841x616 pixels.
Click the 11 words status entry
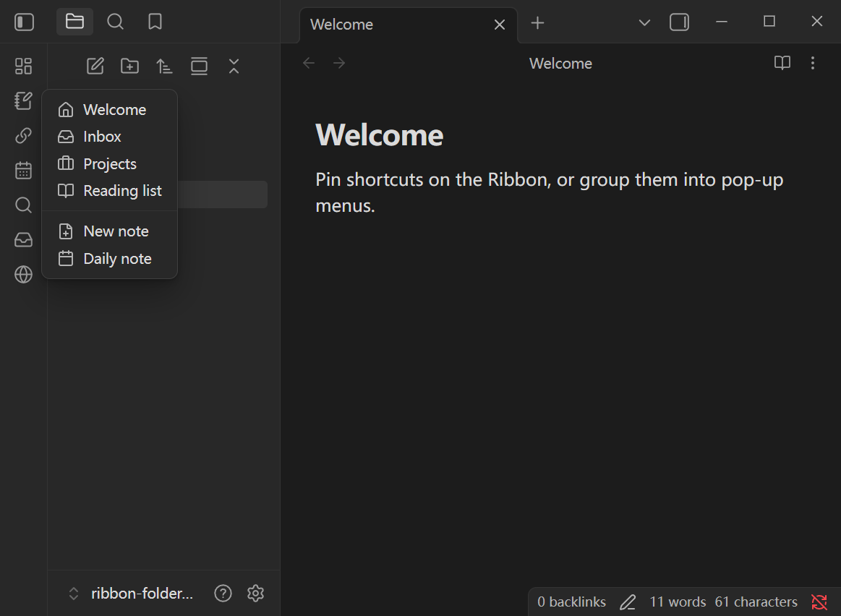click(678, 602)
